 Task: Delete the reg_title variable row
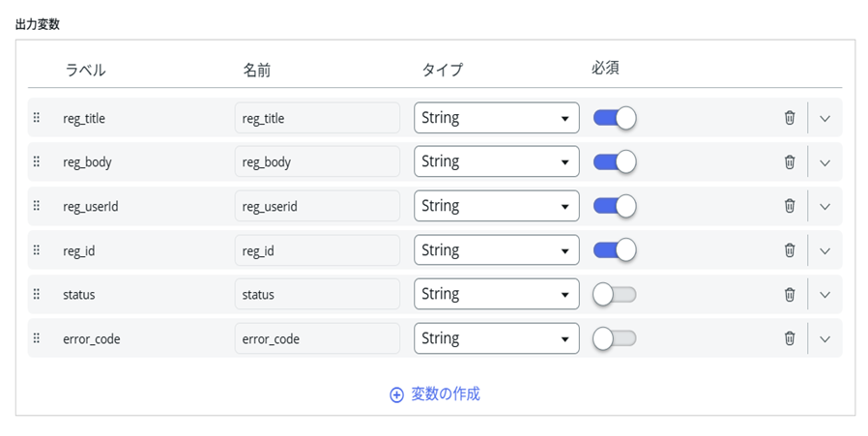coord(790,118)
